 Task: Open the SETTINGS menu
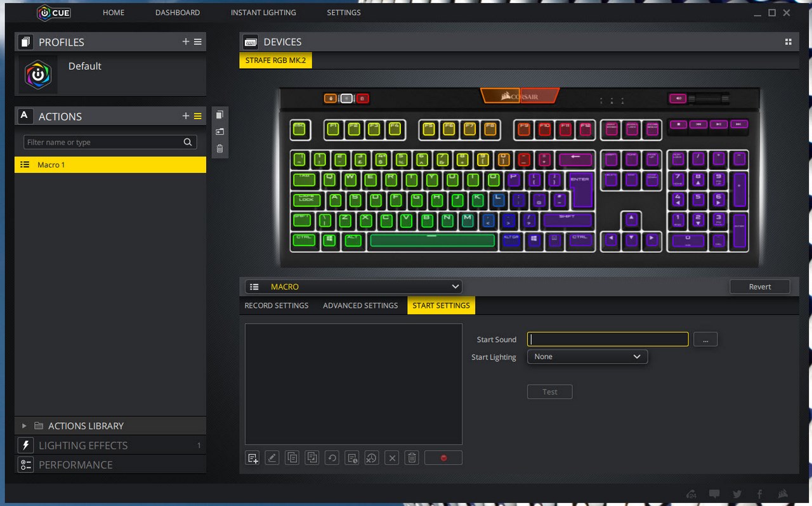[x=344, y=13]
